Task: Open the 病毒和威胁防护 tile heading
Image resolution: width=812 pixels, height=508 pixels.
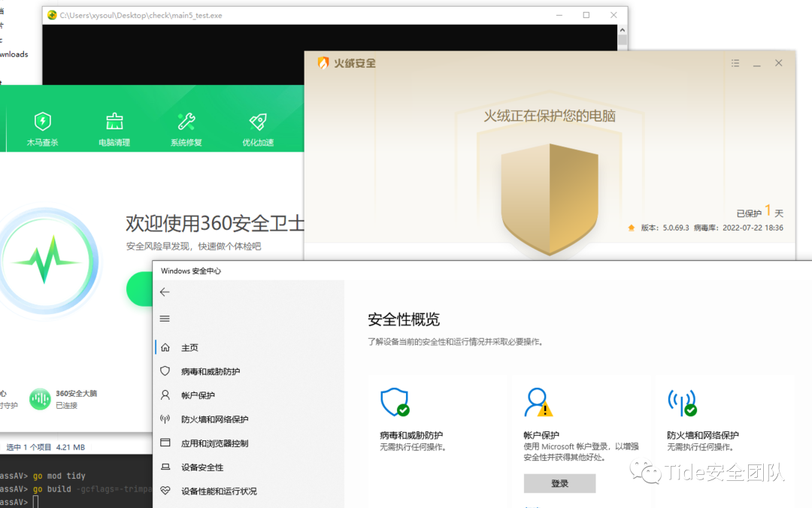Action: 411,436
